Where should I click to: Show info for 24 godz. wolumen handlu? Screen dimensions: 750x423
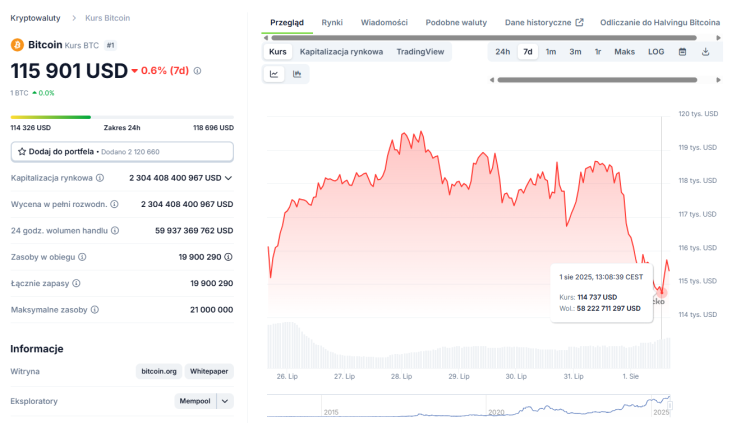[115, 231]
